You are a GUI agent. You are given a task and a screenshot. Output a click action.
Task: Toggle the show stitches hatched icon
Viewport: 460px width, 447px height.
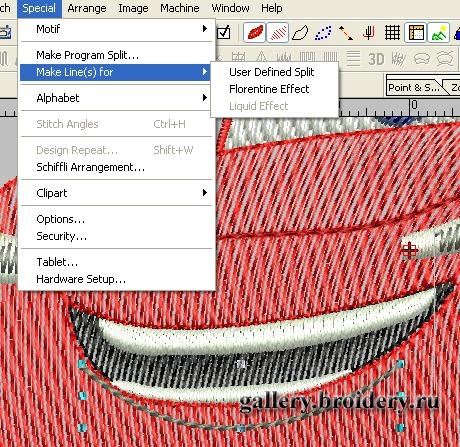click(277, 33)
